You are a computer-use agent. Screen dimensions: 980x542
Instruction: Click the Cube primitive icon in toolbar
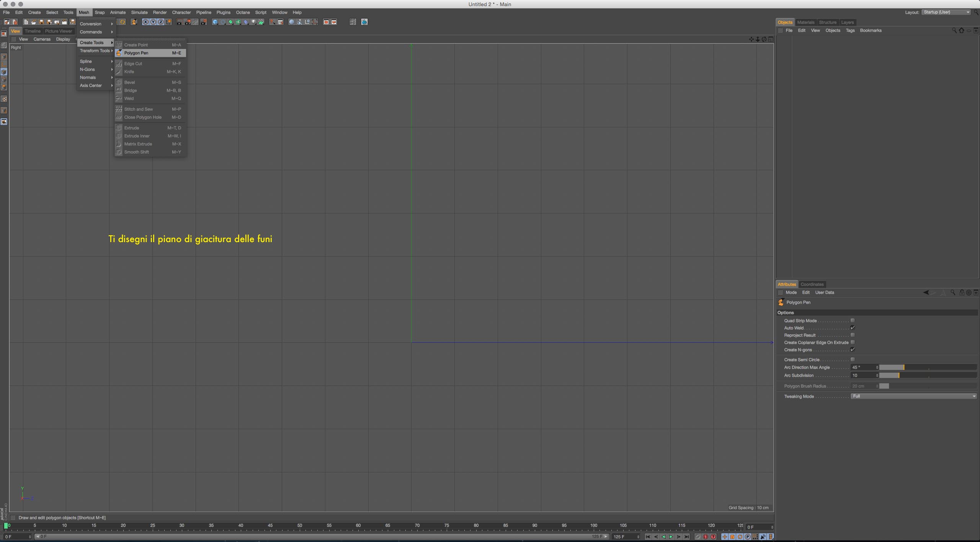pos(215,22)
